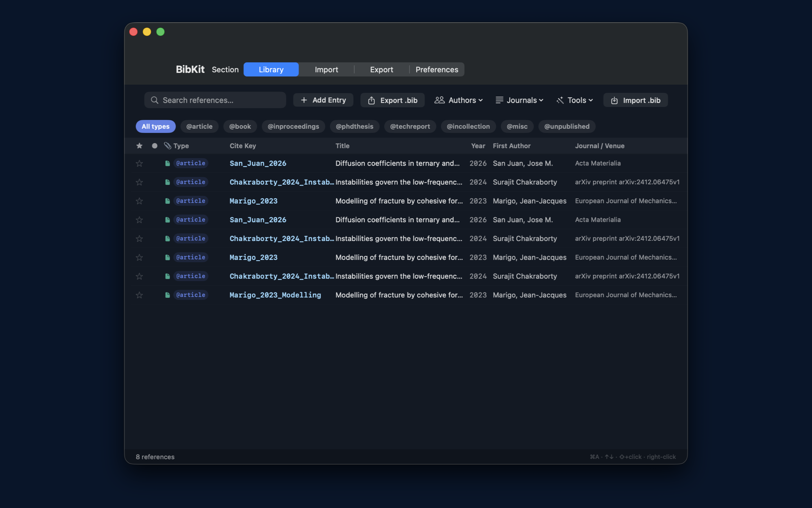
Task: Sort by the Title column header
Action: 342,146
